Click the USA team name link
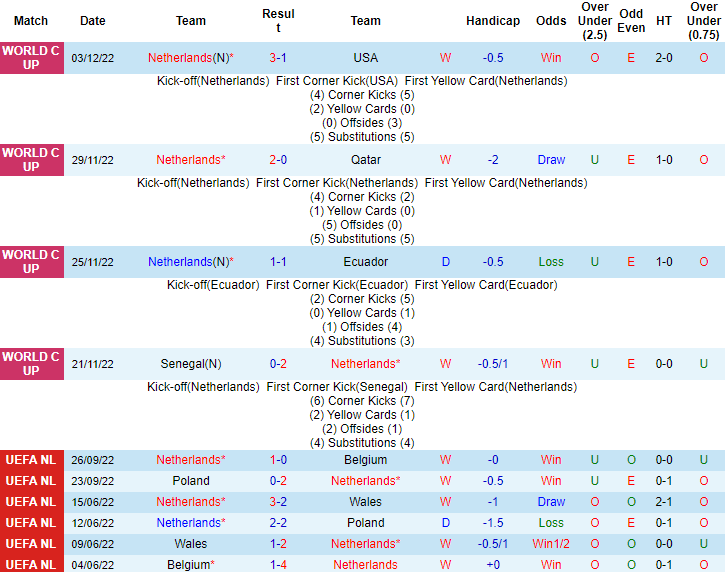727x572 pixels. [365, 58]
